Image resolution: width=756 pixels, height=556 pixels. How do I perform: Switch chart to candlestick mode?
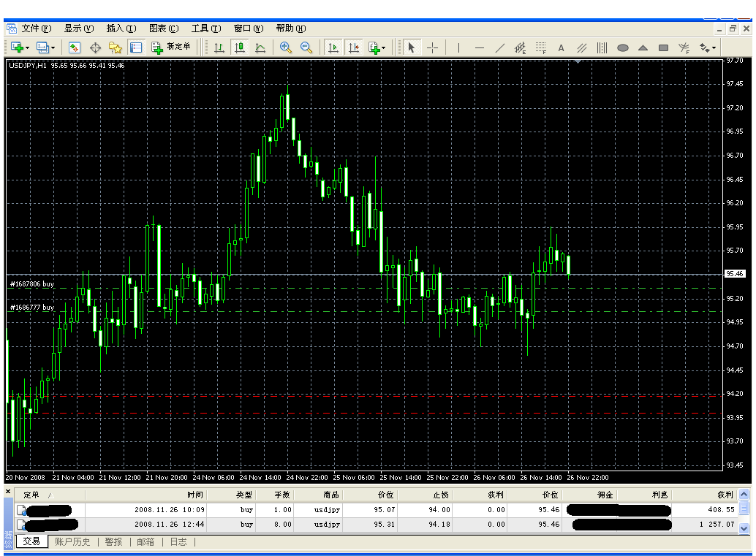click(240, 47)
